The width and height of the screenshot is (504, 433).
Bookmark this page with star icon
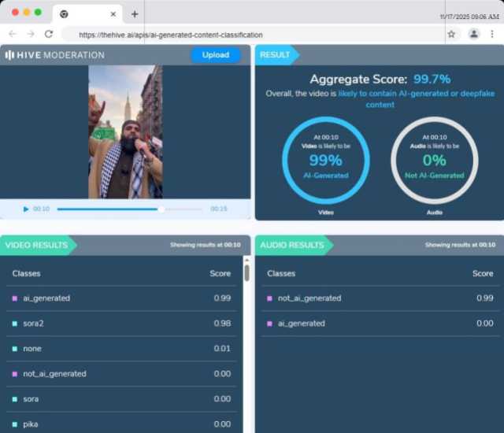coord(451,35)
